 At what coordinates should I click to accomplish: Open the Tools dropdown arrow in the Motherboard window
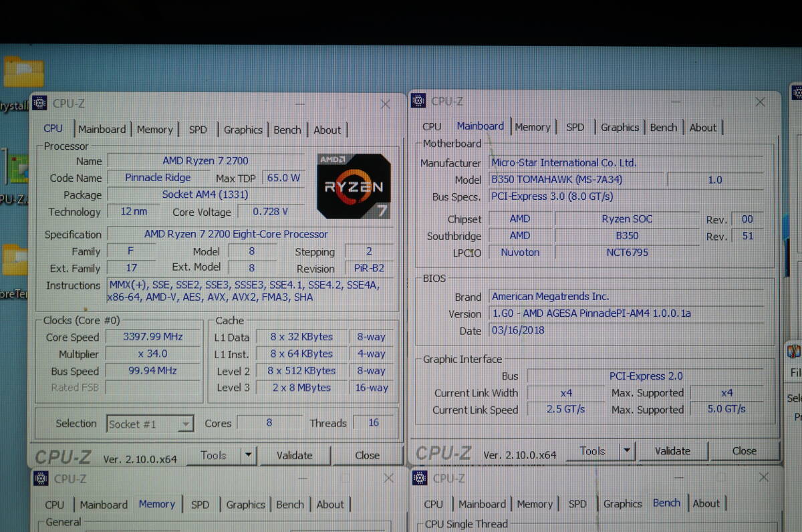[627, 451]
